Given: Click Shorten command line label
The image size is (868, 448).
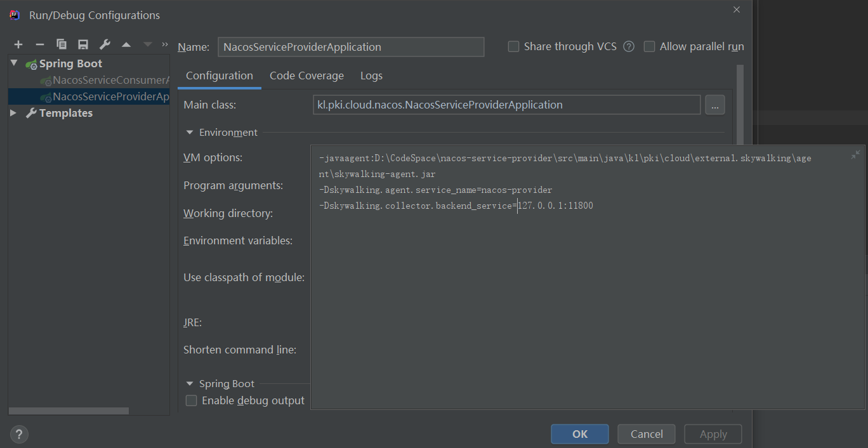Looking at the screenshot, I should point(240,350).
